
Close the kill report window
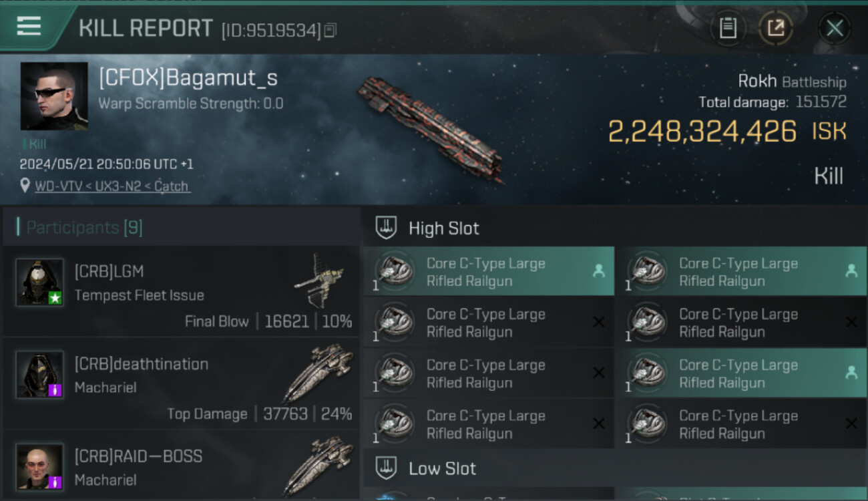835,28
